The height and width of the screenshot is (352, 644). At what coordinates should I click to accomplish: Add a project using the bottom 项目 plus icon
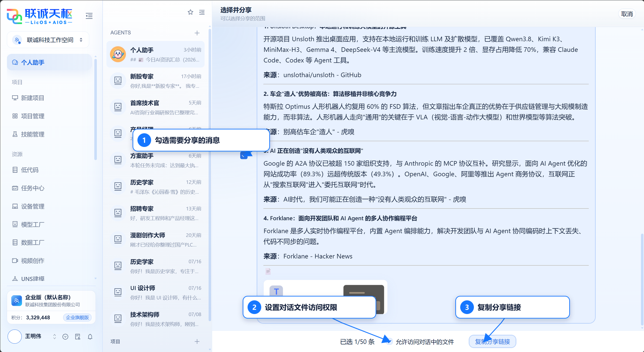[197, 342]
